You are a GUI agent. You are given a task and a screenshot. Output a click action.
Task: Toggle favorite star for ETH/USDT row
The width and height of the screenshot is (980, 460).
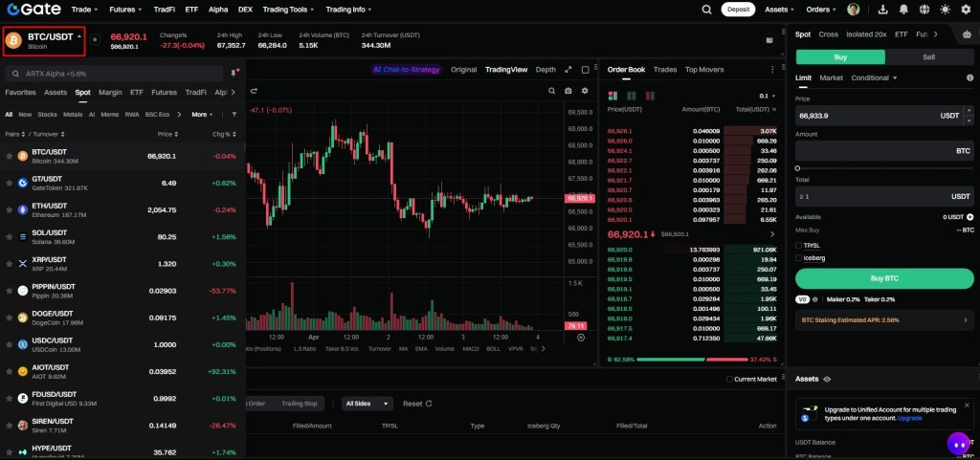(x=9, y=209)
